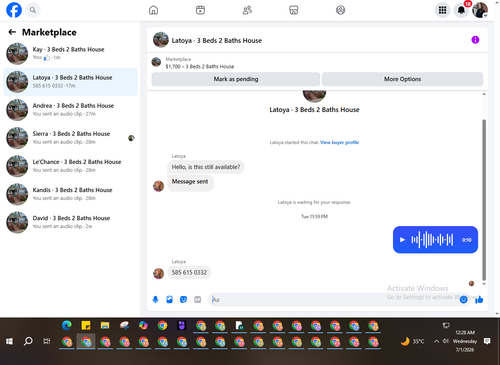Viewport: 500px width, 365px height.
Task: Click the chat scrollbar up arrow
Action: (484, 94)
